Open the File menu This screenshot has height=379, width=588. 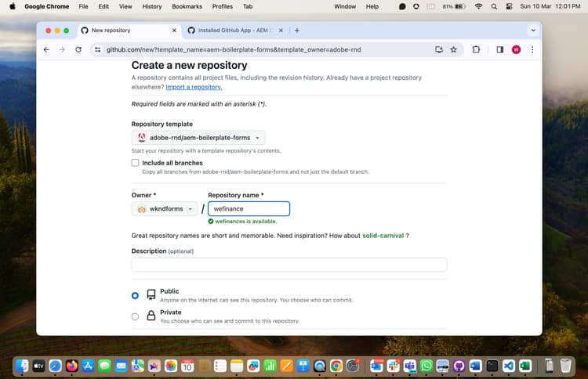coord(83,6)
